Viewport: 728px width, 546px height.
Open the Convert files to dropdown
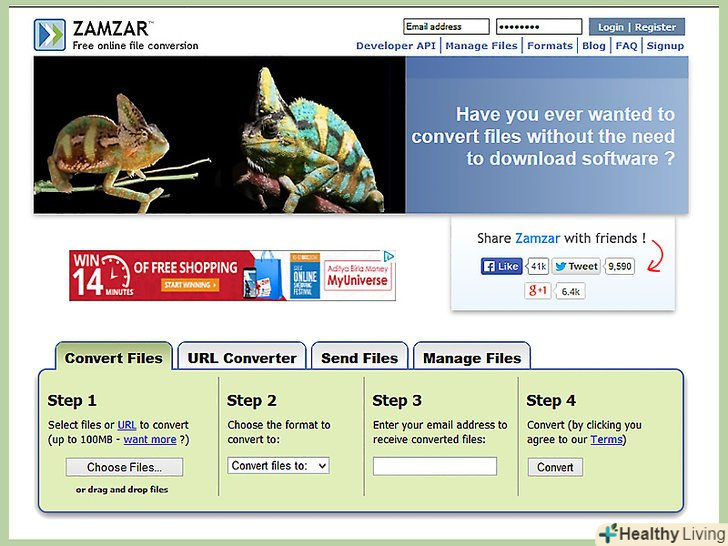coord(279,466)
